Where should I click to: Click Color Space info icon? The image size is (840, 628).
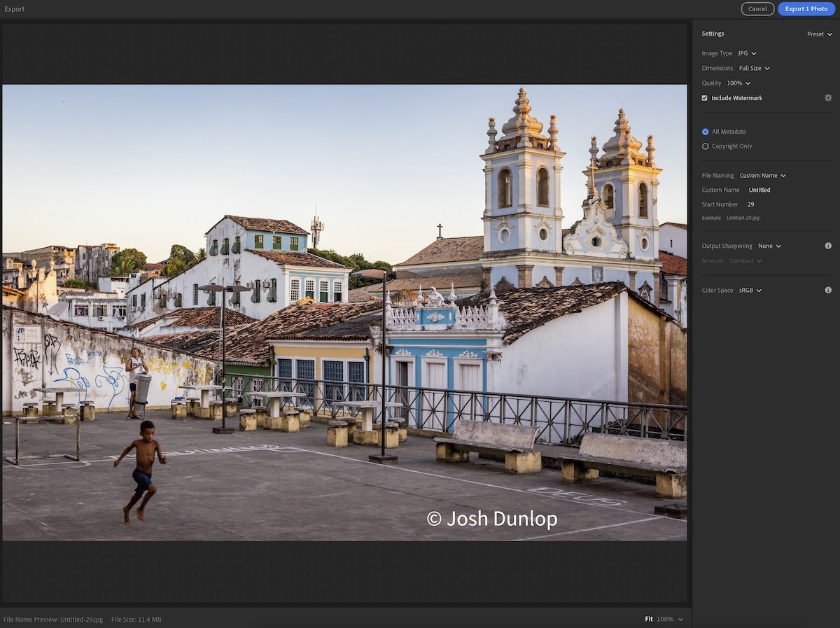[x=828, y=290]
